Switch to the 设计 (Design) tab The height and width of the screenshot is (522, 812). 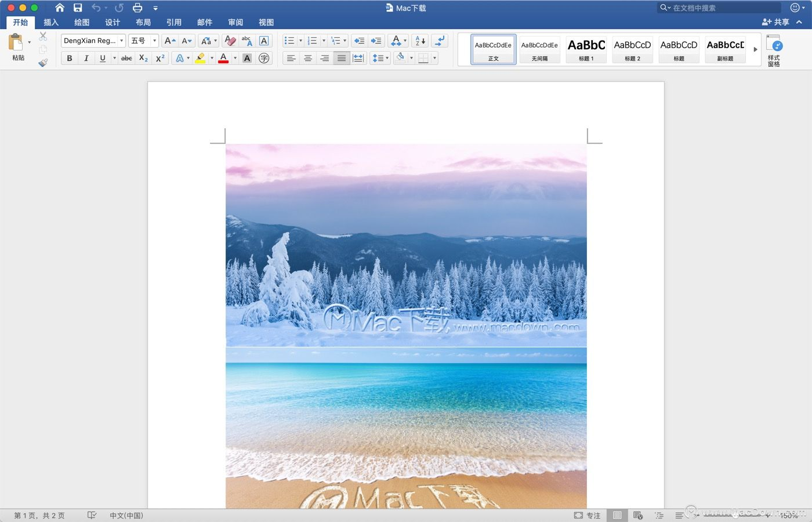[x=113, y=22]
